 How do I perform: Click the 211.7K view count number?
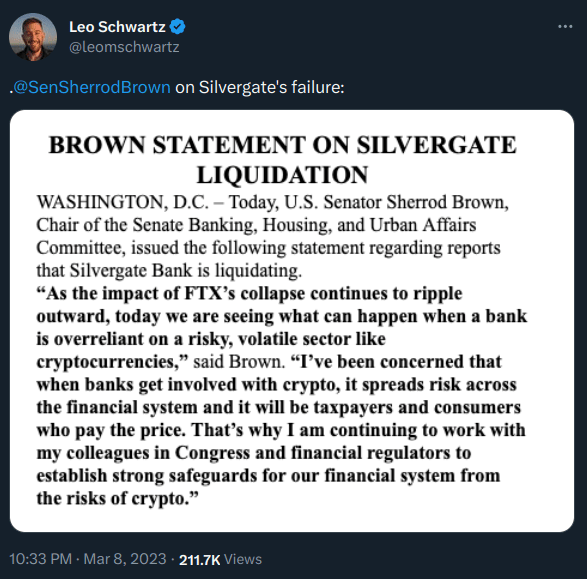(x=200, y=560)
